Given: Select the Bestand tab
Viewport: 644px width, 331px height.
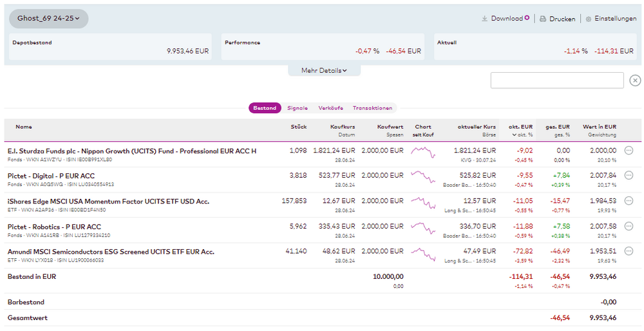Looking at the screenshot, I should click(x=265, y=108).
